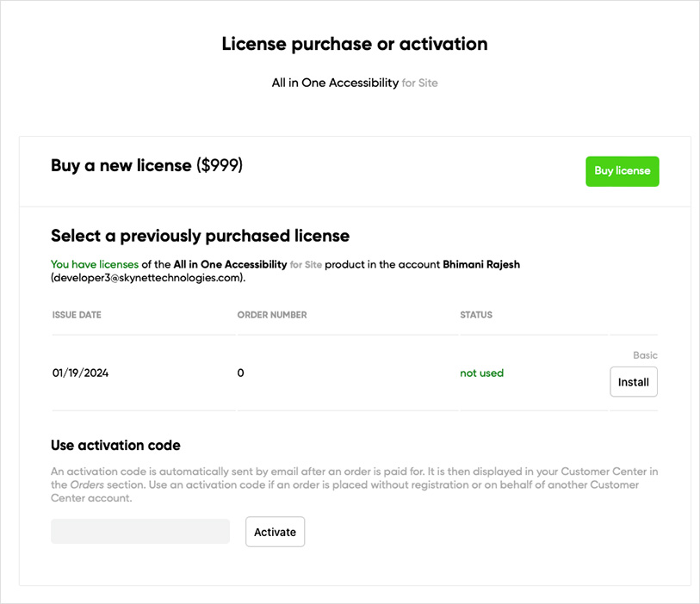Click the developer3@skynettechnologies.com email text
This screenshot has height=604, width=700.
coord(148,278)
